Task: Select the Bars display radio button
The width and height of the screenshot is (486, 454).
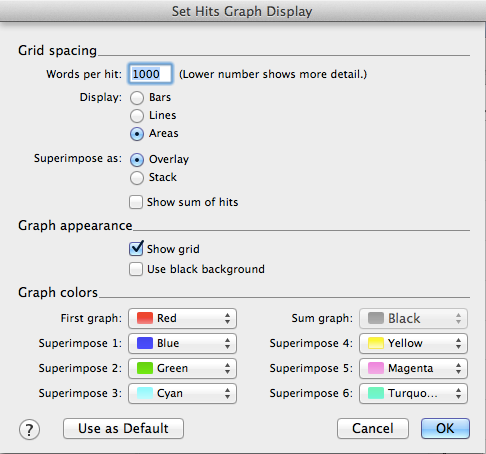Action: click(x=137, y=98)
